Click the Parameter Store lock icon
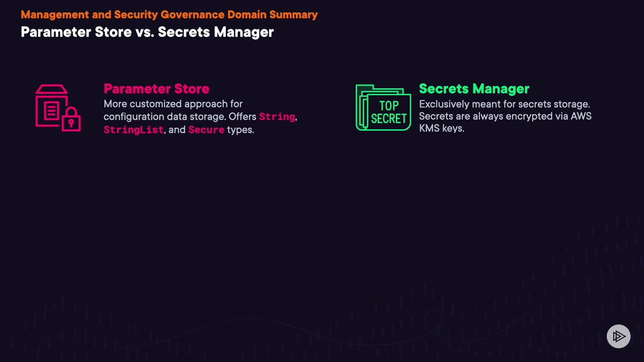Image resolution: width=644 pixels, height=362 pixels. pos(58,108)
